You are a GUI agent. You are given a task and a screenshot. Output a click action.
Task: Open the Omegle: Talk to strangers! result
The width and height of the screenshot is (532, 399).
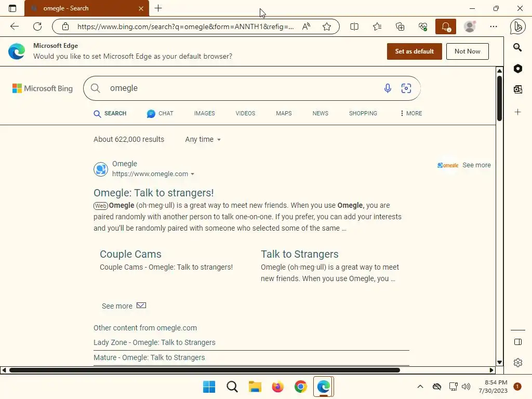(153, 193)
